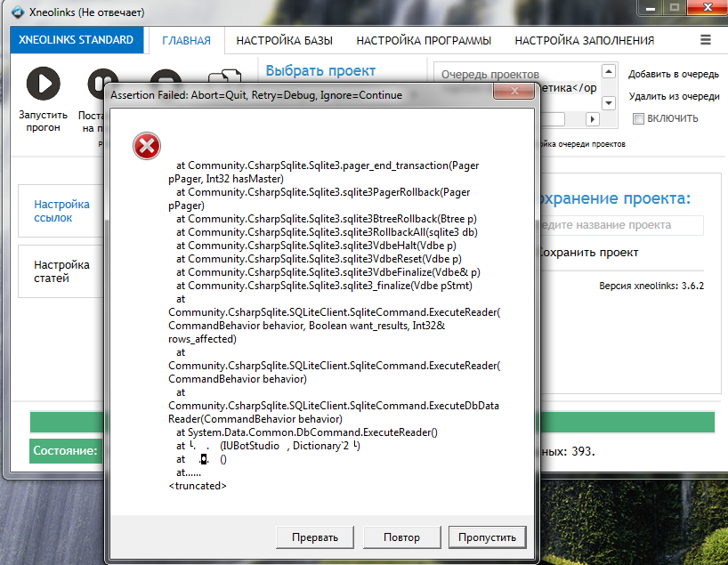Image resolution: width=728 pixels, height=565 pixels.
Task: Open the ГЛАВНАЯ tab
Action: point(186,40)
